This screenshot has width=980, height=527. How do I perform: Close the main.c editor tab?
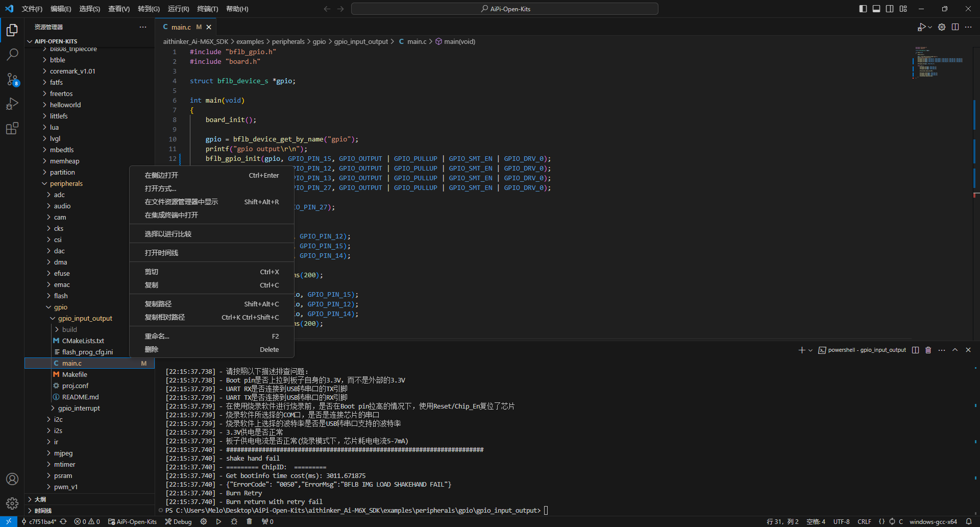pos(209,27)
